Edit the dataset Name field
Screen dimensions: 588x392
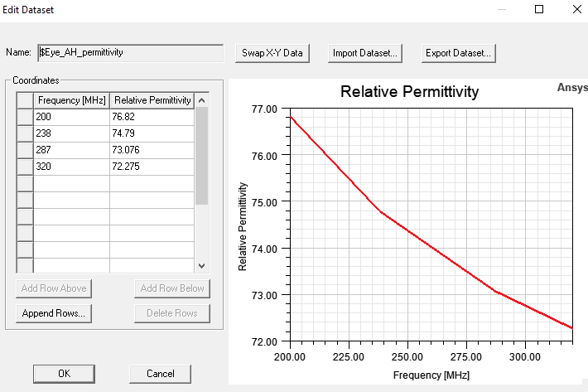click(x=131, y=52)
